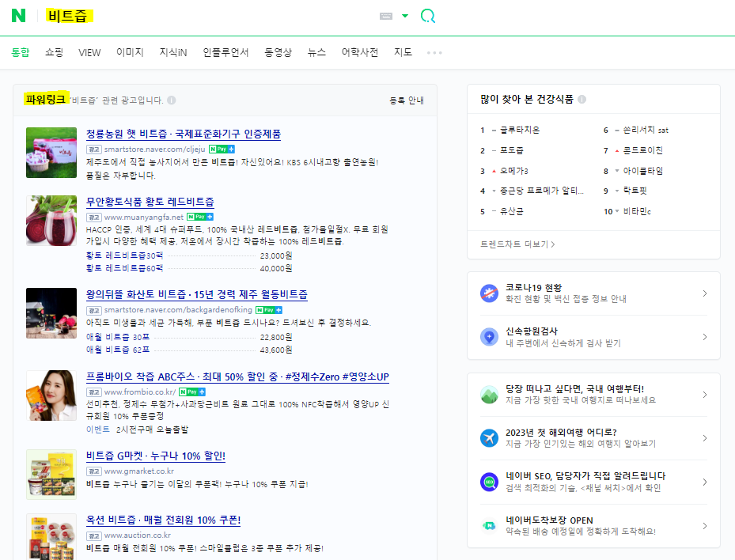Click the 청룡농원 product thumbnail
735x560 pixels.
click(51, 153)
